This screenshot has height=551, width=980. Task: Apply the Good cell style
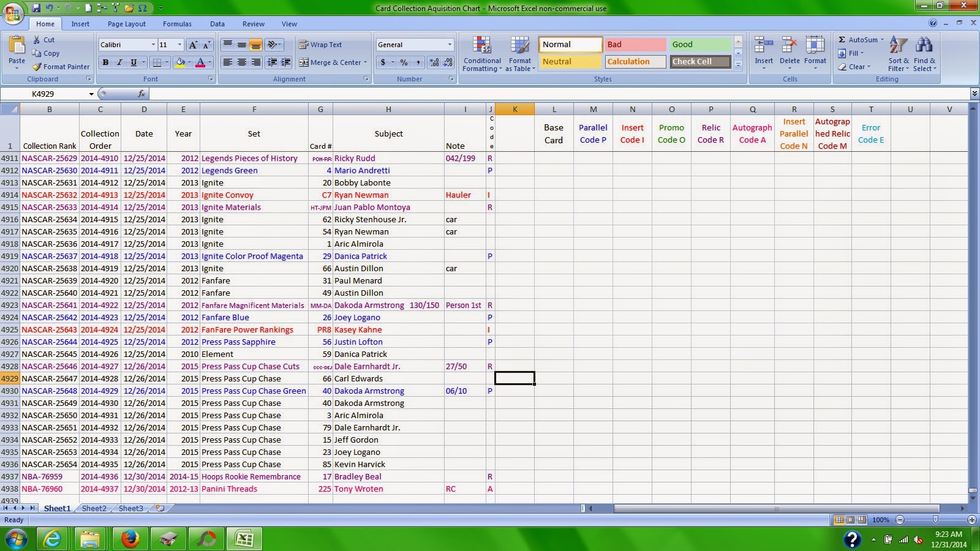pyautogui.click(x=700, y=44)
